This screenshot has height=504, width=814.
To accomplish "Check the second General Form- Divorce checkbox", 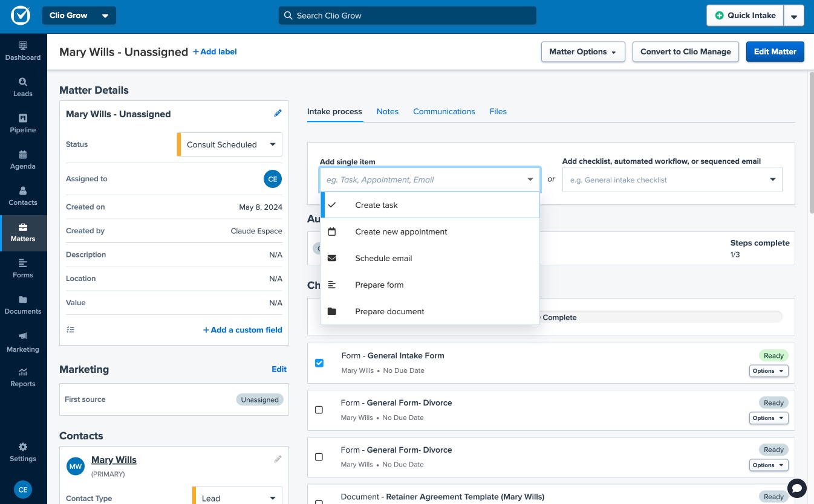I will tap(319, 457).
